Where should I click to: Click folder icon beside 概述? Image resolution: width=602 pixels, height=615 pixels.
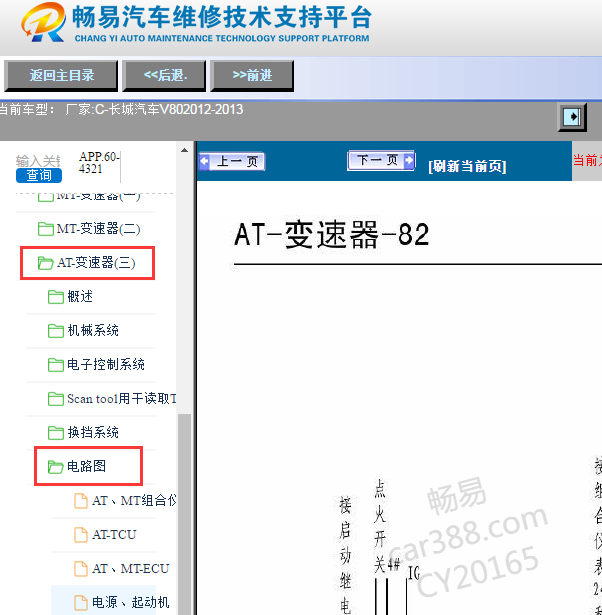(x=56, y=297)
